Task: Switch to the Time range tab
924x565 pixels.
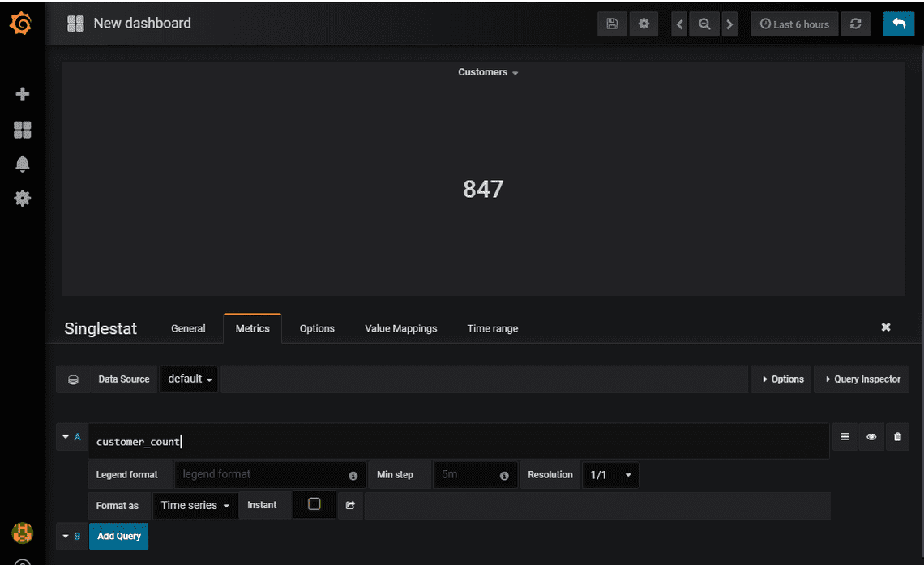Action: pos(492,328)
